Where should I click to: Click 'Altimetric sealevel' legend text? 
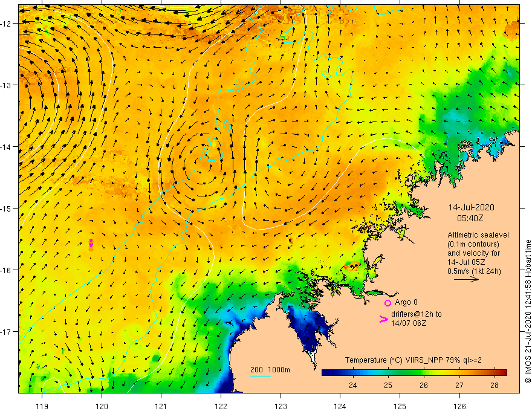478,235
